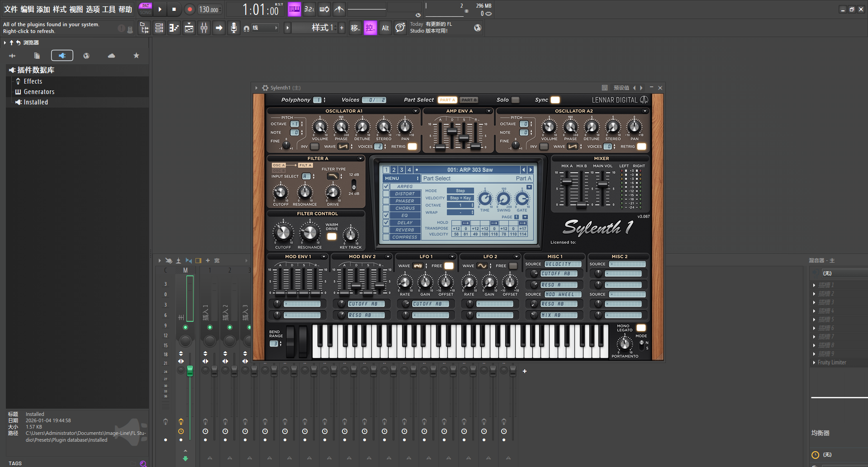Image resolution: width=868 pixels, height=467 pixels.
Task: Click the record button in the transport
Action: tap(190, 9)
